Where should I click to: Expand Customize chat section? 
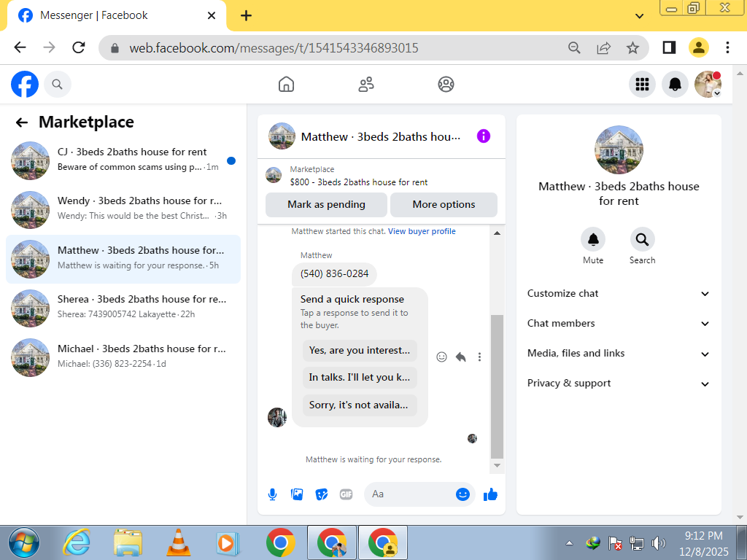pyautogui.click(x=619, y=294)
